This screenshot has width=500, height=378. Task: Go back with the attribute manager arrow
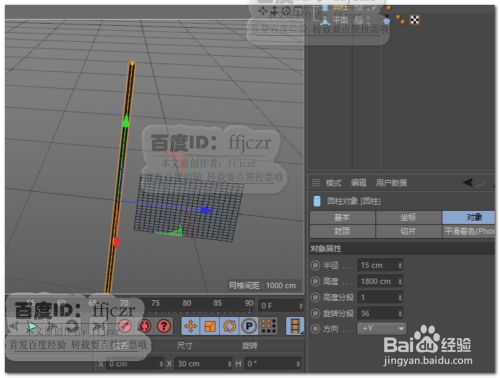(468, 182)
